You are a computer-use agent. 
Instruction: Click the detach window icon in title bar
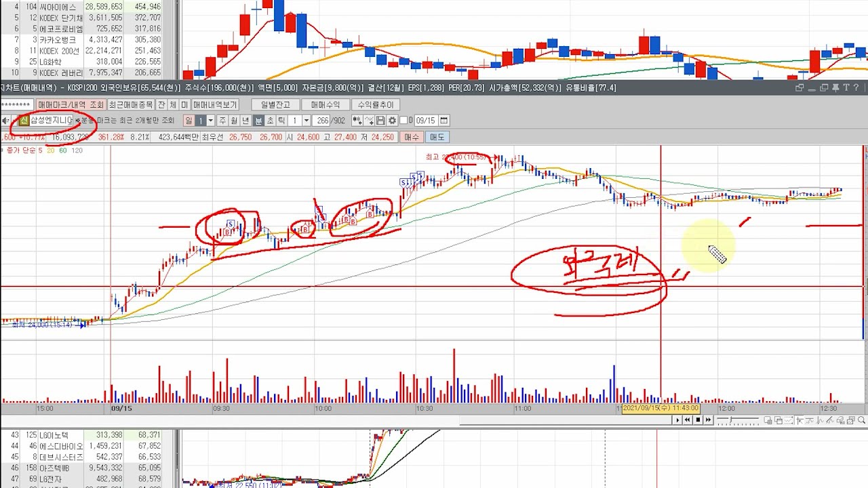click(x=800, y=87)
